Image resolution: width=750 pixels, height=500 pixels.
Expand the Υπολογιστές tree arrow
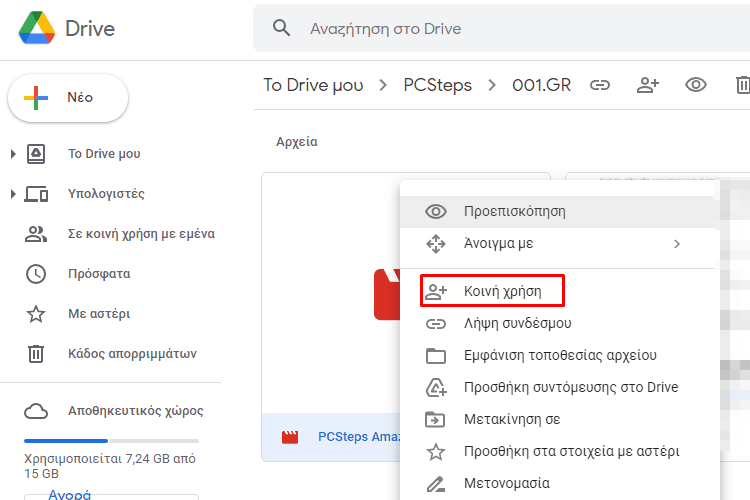13,194
